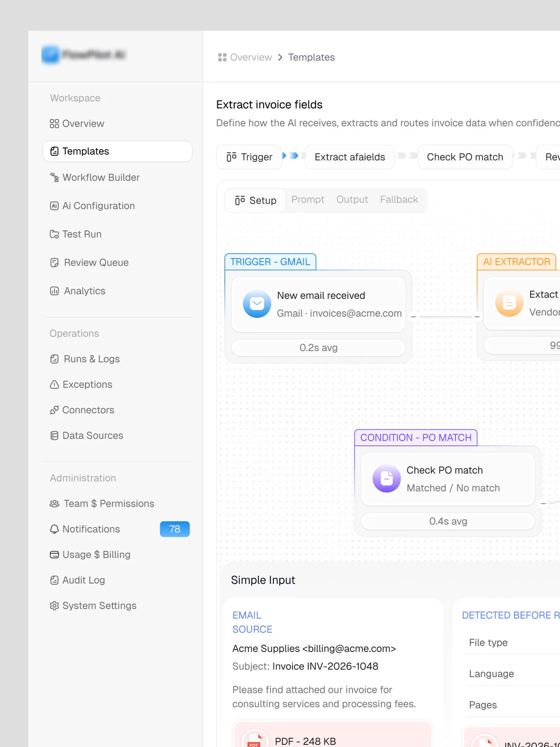Click the Runs & Logs icon
This screenshot has height=747, width=560.
54,359
